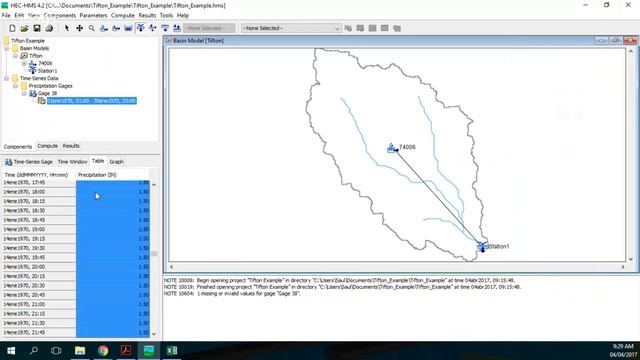Click the global summary results toolbar icon
The image size is (640, 360).
pyautogui.click(x=348, y=28)
